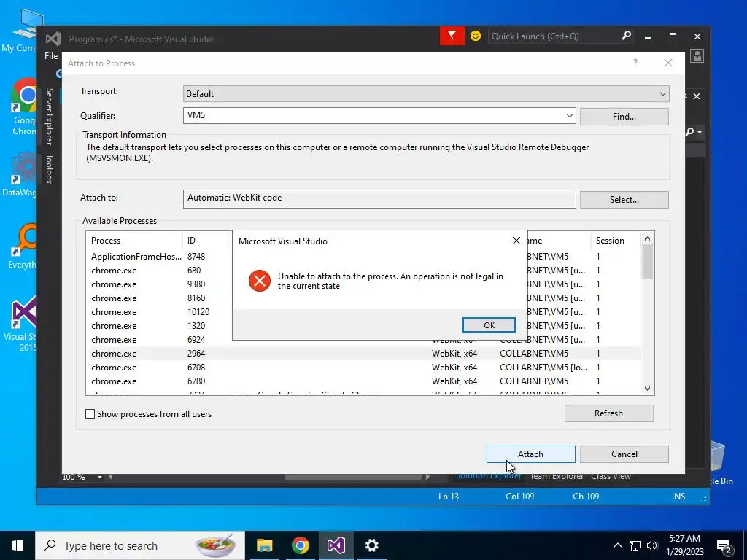This screenshot has height=560, width=747.
Task: Click the taskbar search box
Action: tap(140, 545)
